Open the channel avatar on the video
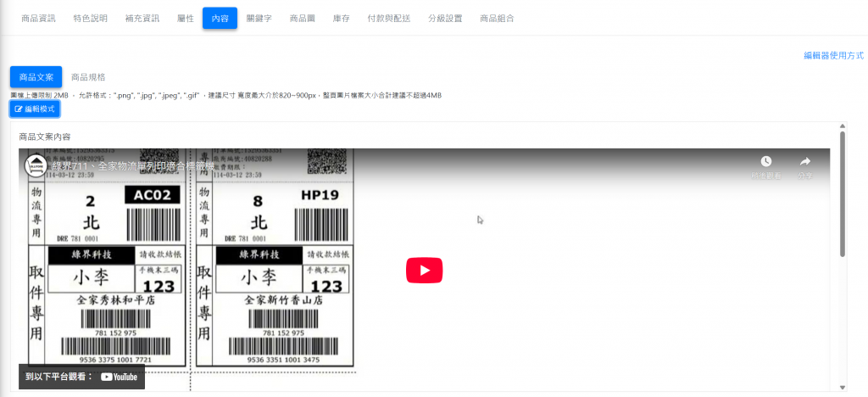Image resolution: width=868 pixels, height=397 pixels. click(35, 165)
